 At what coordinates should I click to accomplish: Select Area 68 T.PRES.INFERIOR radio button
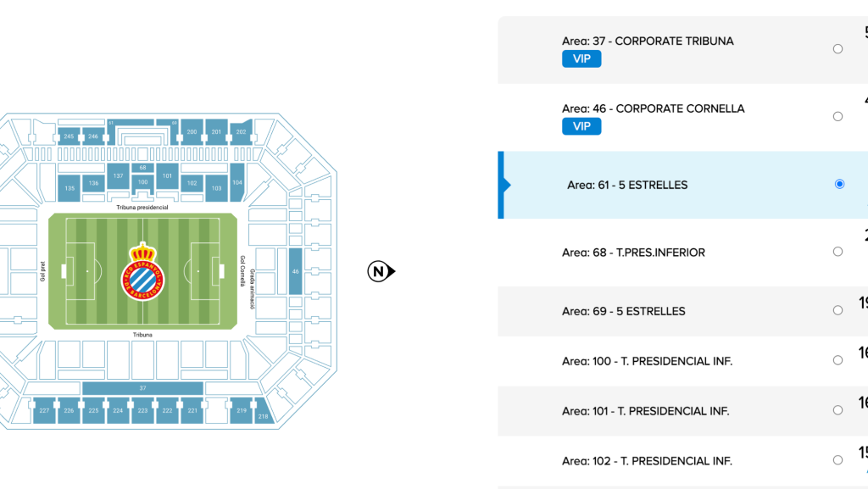click(837, 252)
